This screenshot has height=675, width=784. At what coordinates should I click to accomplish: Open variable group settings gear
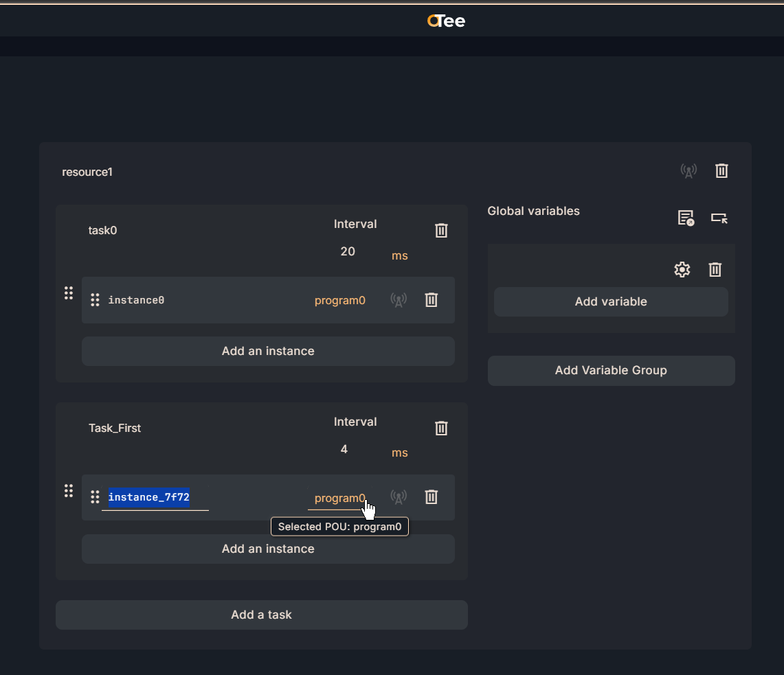click(682, 270)
